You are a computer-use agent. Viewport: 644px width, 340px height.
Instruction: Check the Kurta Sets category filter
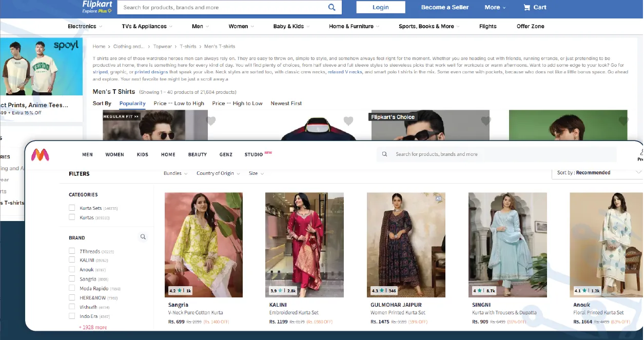coord(71,208)
